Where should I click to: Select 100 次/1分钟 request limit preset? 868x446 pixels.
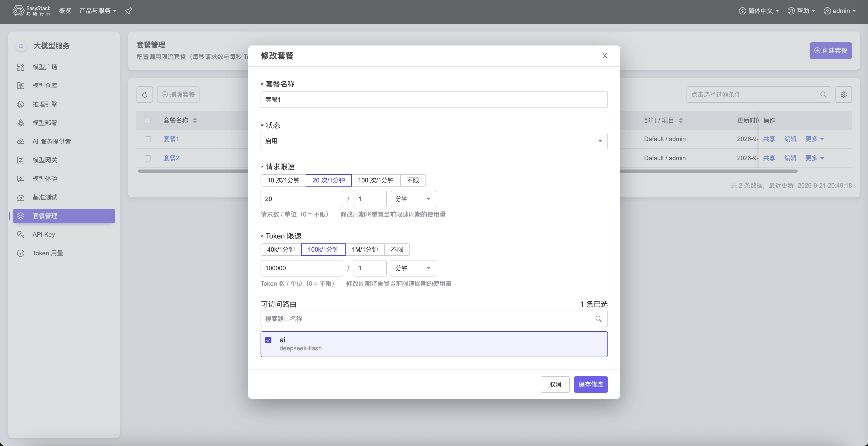(376, 180)
